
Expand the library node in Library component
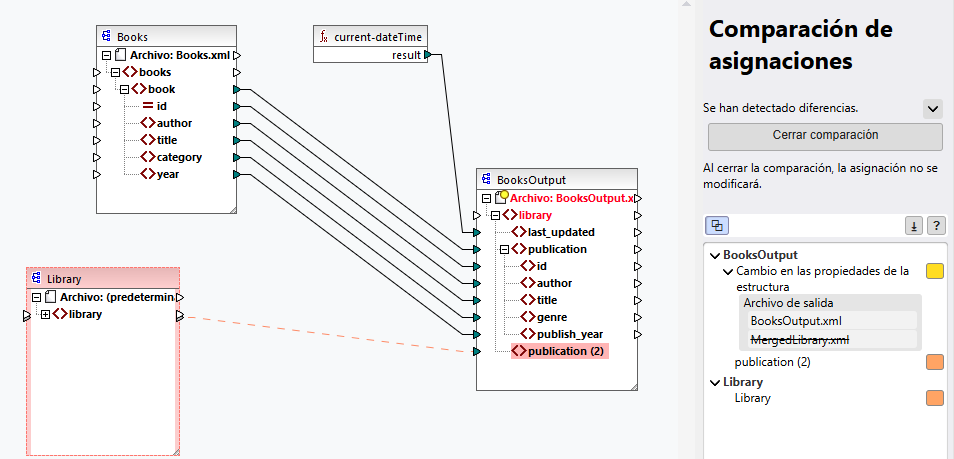(46, 314)
